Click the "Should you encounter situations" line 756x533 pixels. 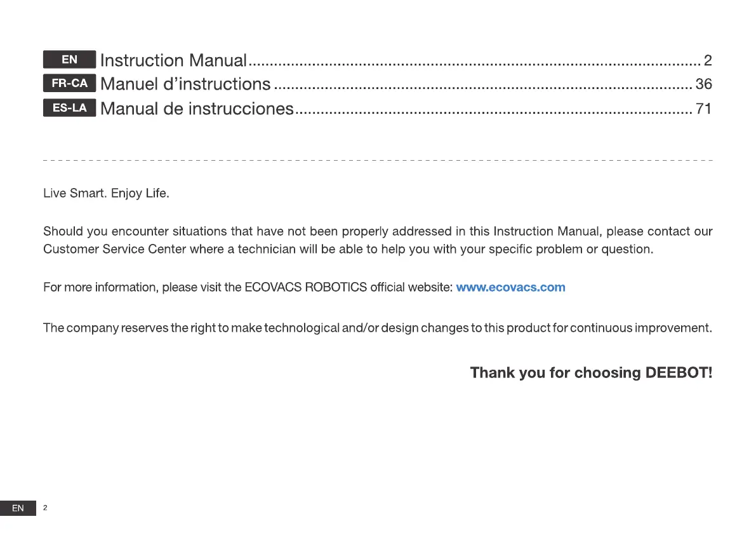(x=378, y=231)
